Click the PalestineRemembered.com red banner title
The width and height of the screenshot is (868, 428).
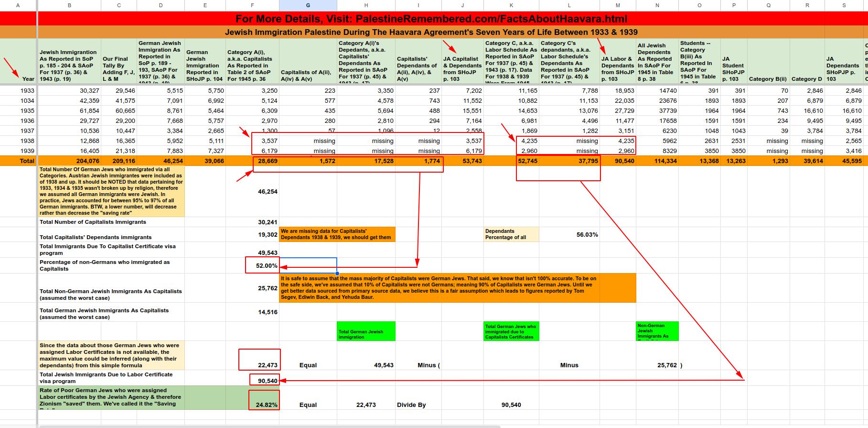(x=431, y=19)
